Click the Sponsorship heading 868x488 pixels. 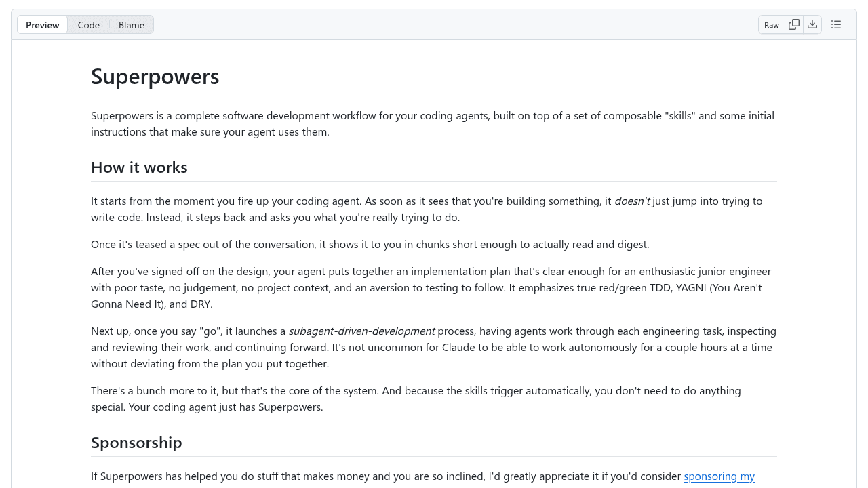[x=136, y=442]
